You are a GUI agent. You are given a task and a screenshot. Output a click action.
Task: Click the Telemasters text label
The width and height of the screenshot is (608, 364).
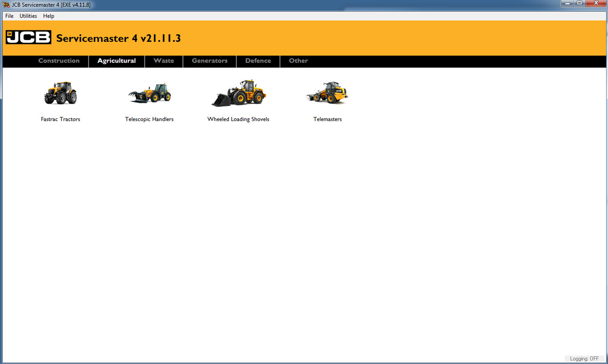[327, 119]
